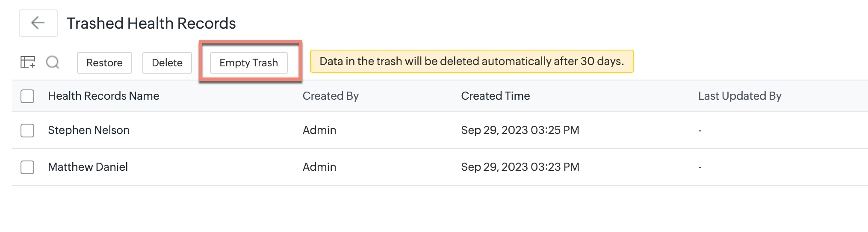Click the Created By column header
This screenshot has height=232, width=868.
click(x=331, y=96)
